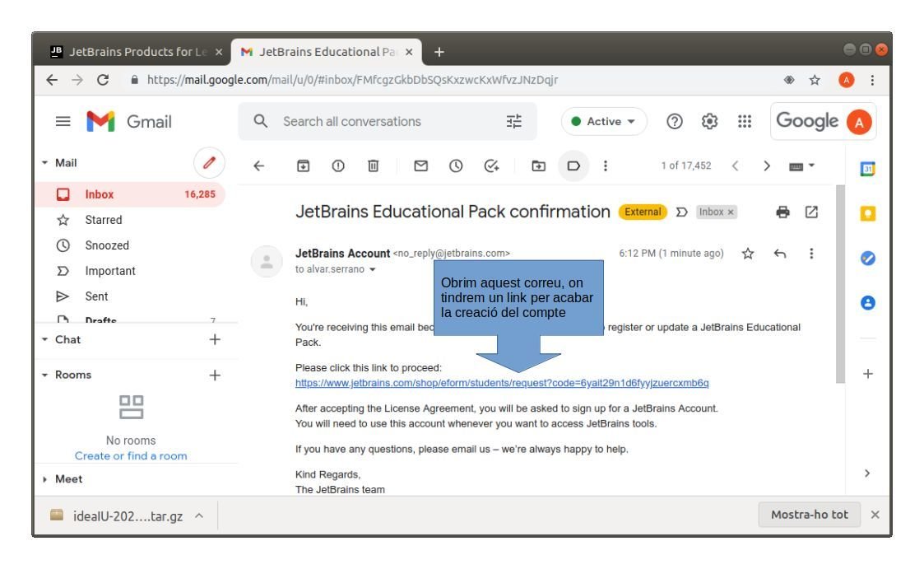Create a new room with the plus
Viewport: 924px width, 569px height.
(x=215, y=375)
